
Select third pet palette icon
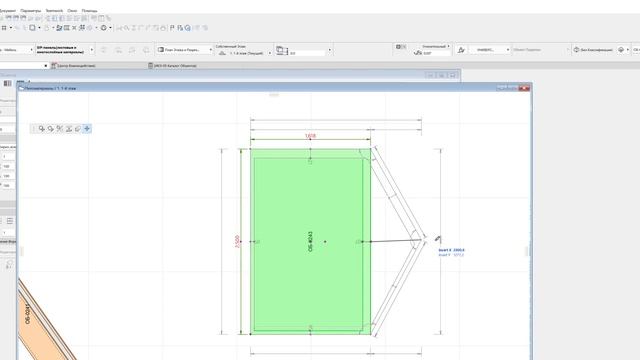pyautogui.click(x=60, y=129)
